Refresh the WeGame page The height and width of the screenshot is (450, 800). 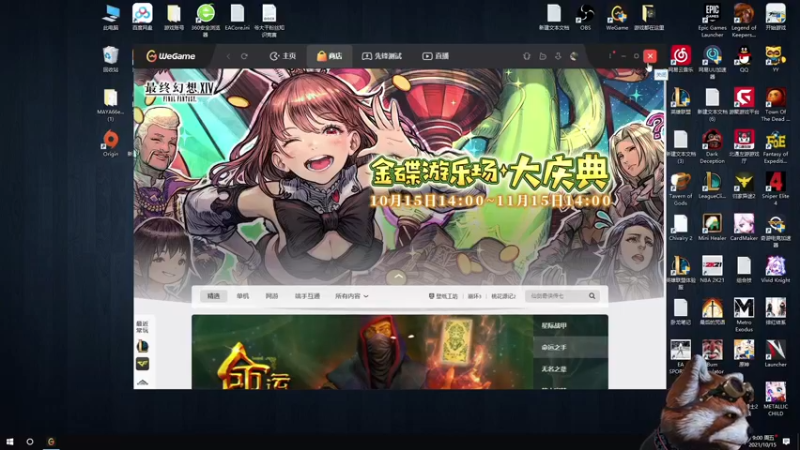(244, 56)
